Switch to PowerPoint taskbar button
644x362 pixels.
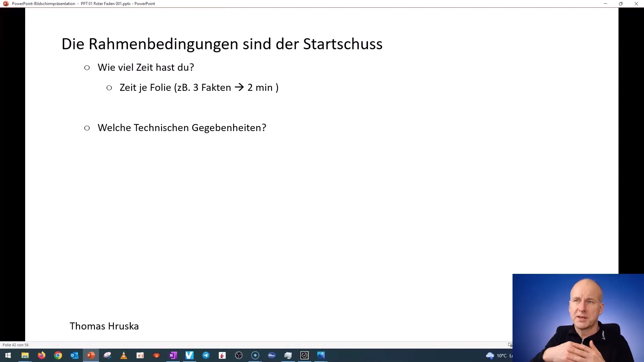(x=91, y=355)
